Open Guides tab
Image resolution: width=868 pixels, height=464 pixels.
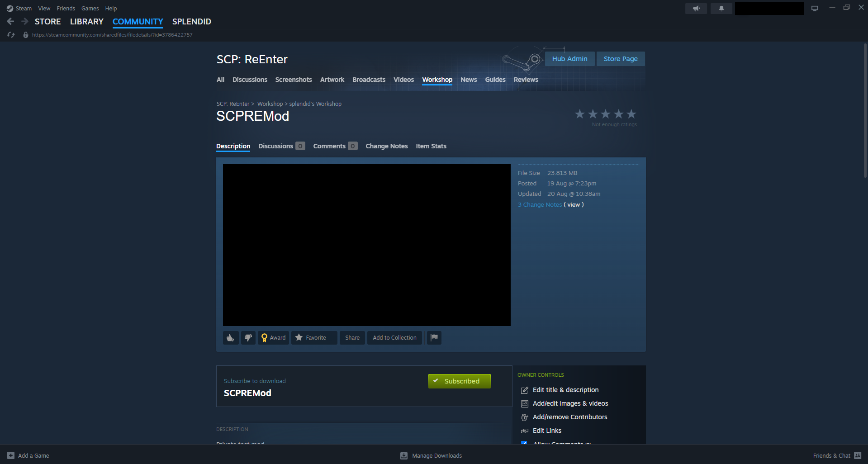click(495, 80)
